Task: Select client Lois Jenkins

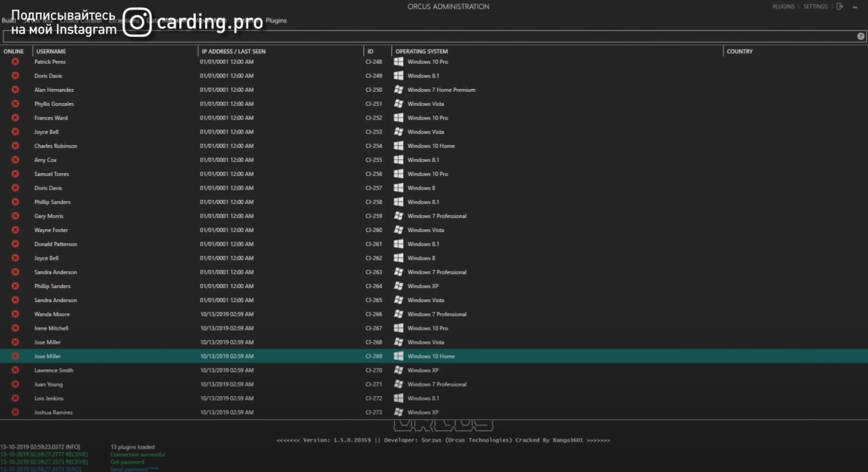Action: 49,398
